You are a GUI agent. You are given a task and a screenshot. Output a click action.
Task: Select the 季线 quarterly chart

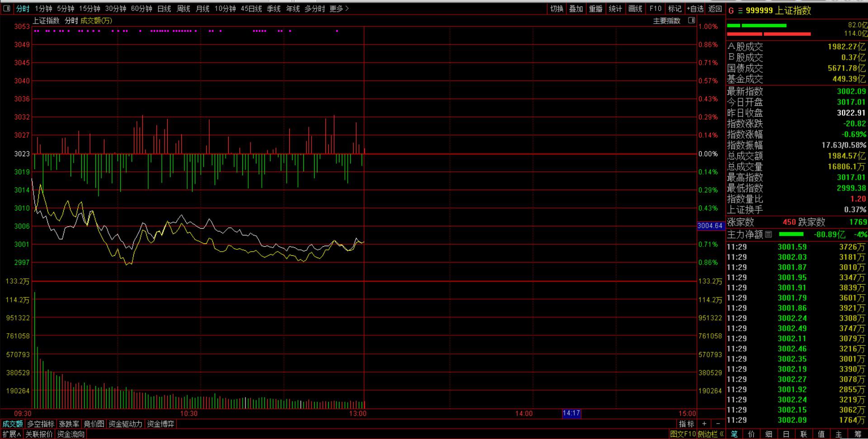[274, 9]
